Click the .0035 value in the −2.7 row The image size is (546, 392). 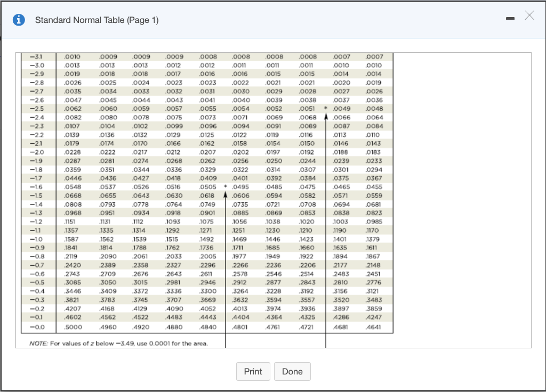pyautogui.click(x=73, y=92)
